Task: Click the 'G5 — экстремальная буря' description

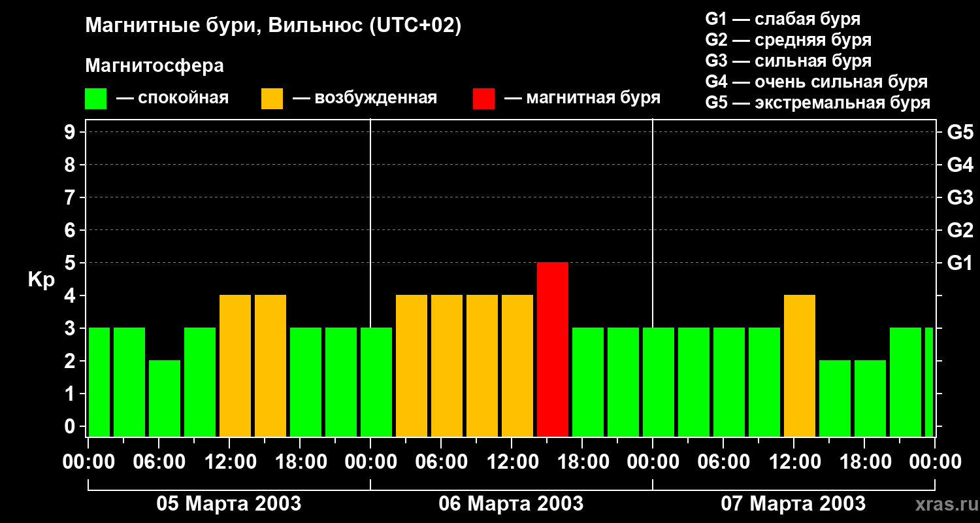Action: click(x=818, y=103)
